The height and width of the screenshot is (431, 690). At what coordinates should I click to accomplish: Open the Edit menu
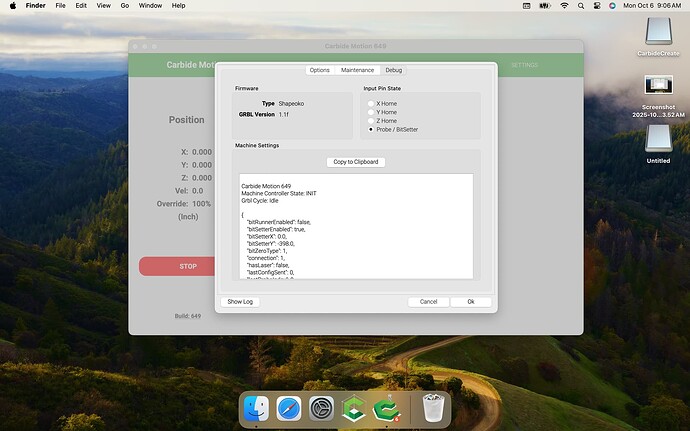tap(81, 6)
